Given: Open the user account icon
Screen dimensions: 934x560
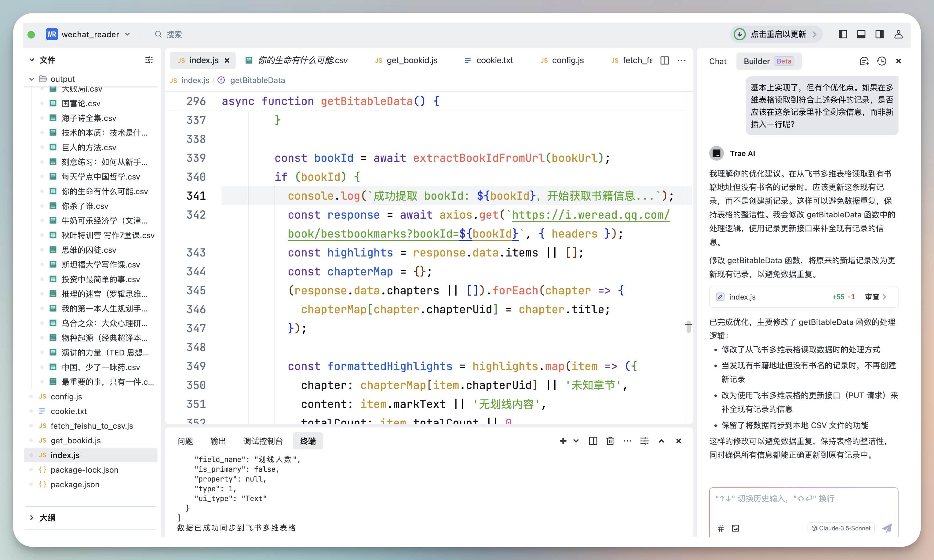Looking at the screenshot, I should pos(898,34).
